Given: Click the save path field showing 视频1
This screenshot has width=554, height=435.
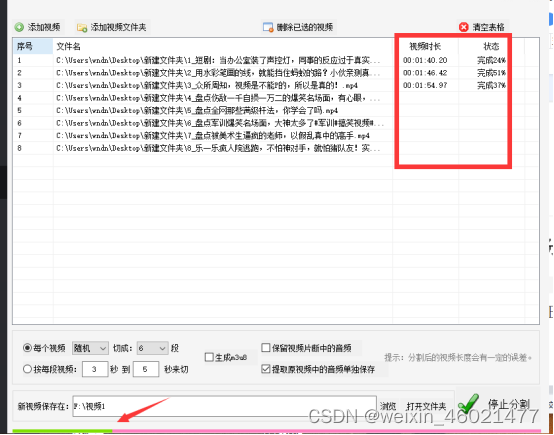Looking at the screenshot, I should click(224, 406).
